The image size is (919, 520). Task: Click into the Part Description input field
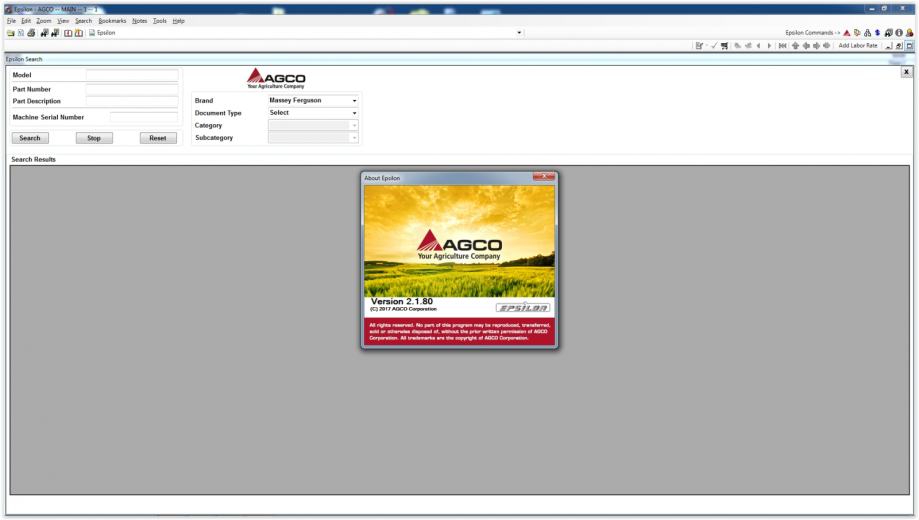[132, 101]
